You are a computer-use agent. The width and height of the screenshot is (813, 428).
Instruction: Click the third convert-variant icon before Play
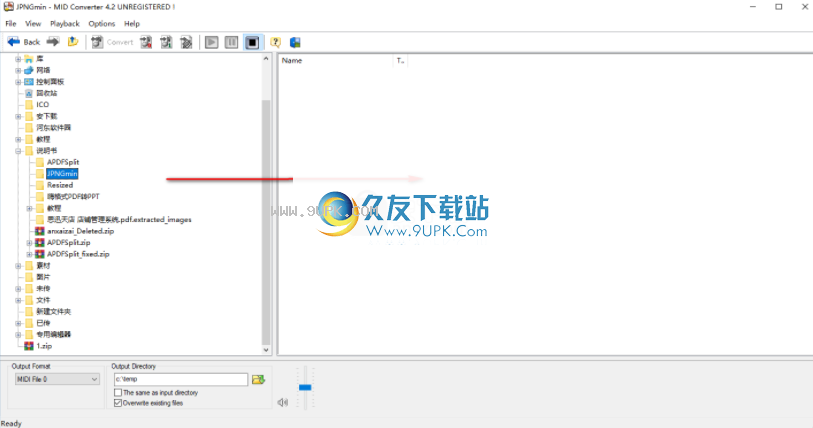(x=186, y=42)
